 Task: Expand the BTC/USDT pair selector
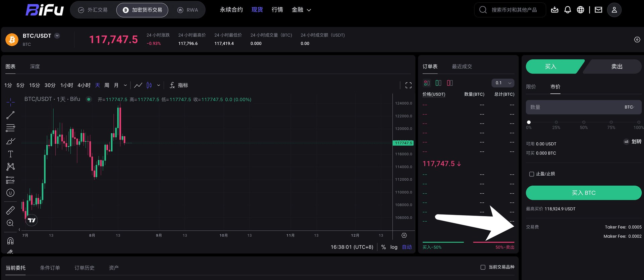pos(57,36)
